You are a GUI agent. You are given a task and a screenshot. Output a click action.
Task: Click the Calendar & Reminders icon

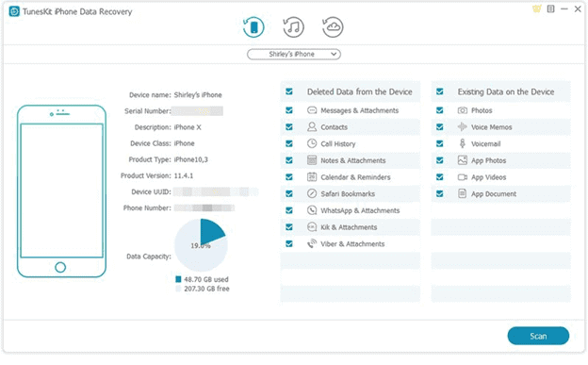(312, 177)
